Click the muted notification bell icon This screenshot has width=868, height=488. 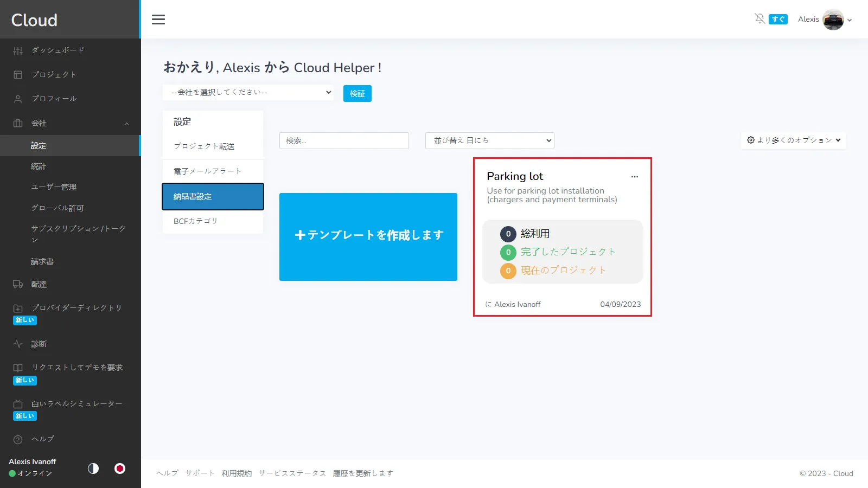(x=759, y=19)
